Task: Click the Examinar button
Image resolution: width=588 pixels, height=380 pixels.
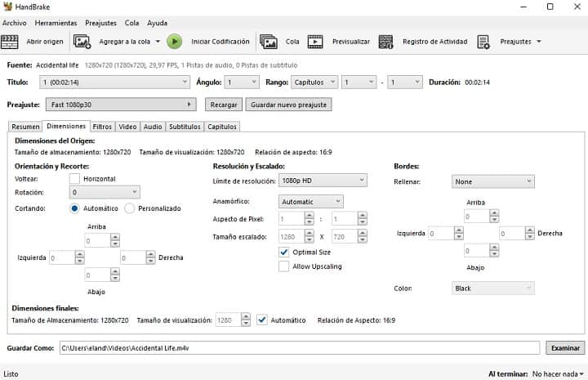Action: click(565, 348)
